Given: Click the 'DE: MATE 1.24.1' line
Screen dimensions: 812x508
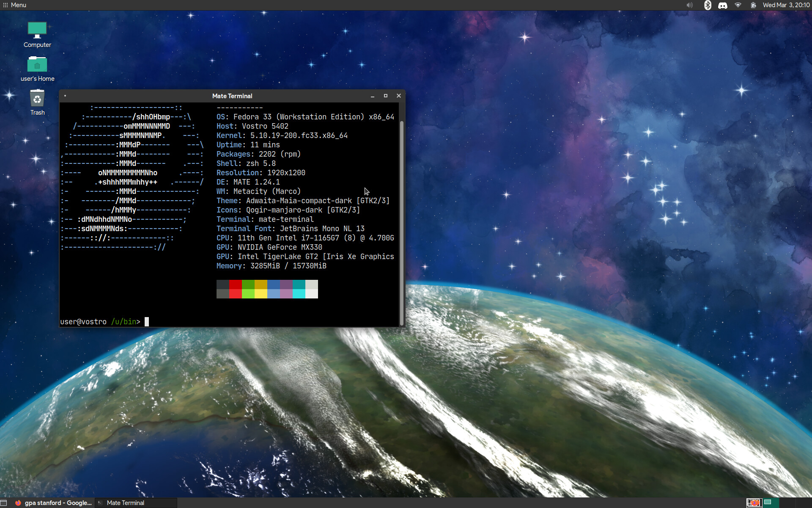Looking at the screenshot, I should pos(248,182).
